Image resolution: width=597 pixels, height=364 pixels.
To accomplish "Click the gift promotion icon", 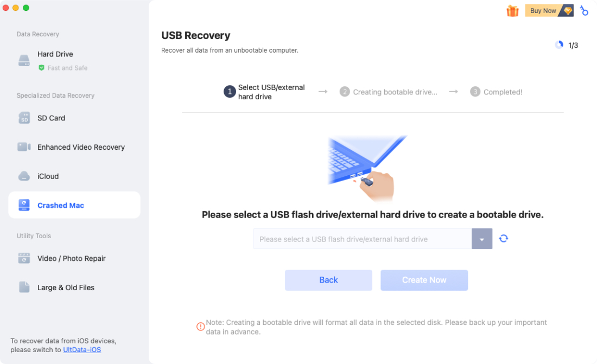I will point(512,10).
